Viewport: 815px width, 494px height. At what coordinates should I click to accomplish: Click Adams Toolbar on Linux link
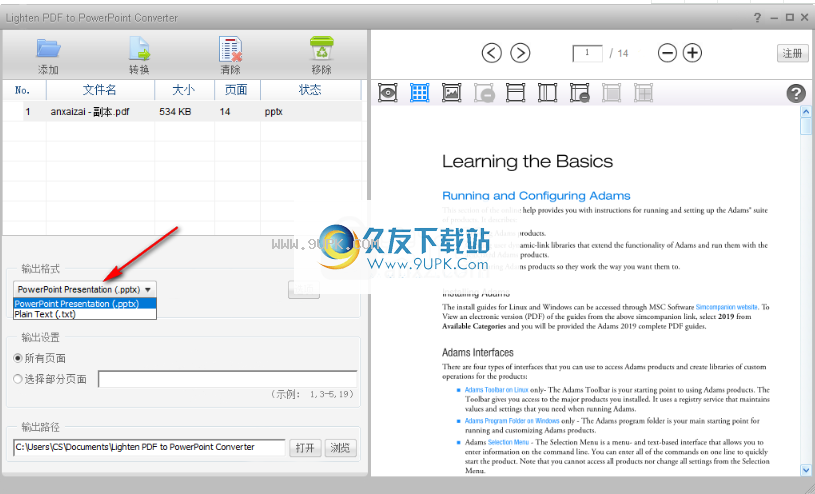click(496, 389)
